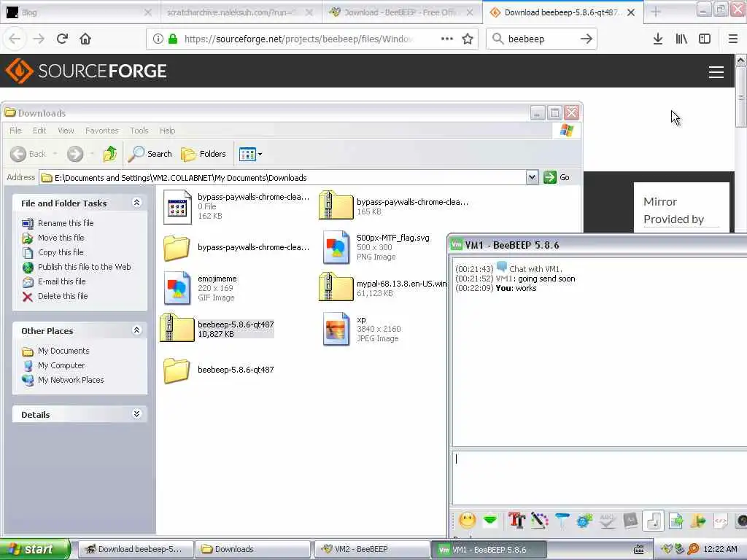747x560 pixels.
Task: Click 'Copy this file' task link
Action: pos(61,252)
